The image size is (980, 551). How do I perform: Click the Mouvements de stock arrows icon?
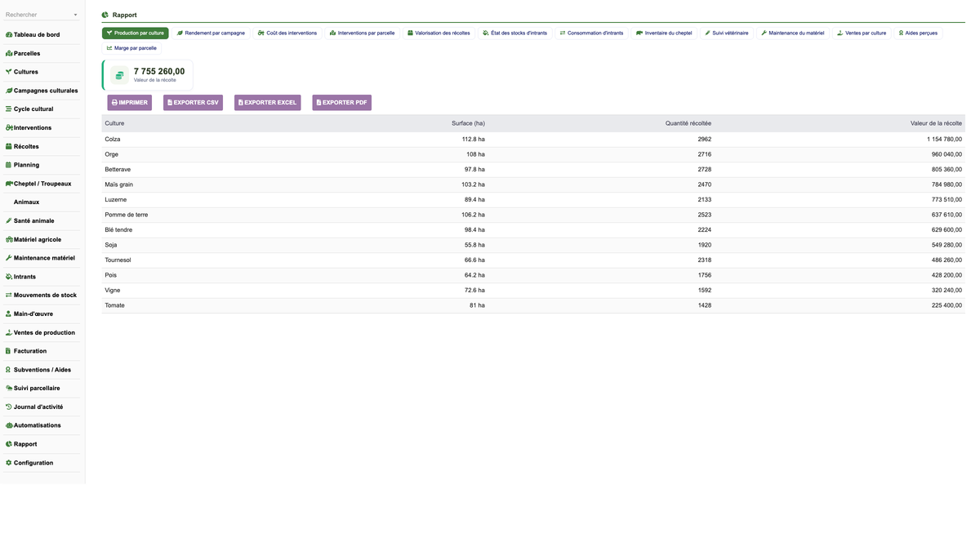9,295
